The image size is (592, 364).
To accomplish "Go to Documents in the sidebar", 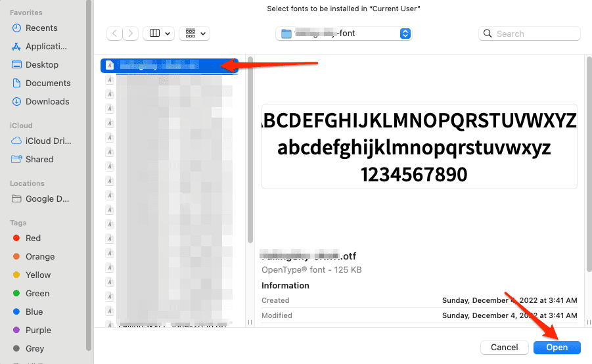I will click(48, 83).
